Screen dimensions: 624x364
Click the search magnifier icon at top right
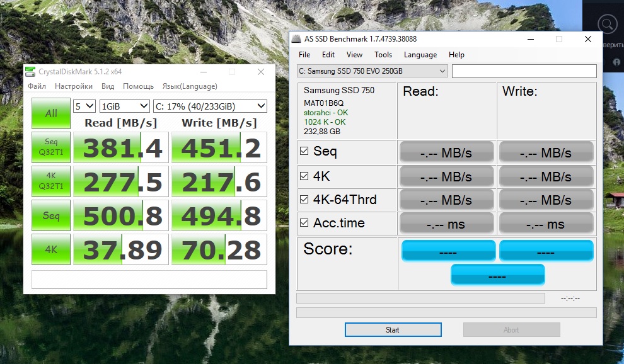(607, 25)
